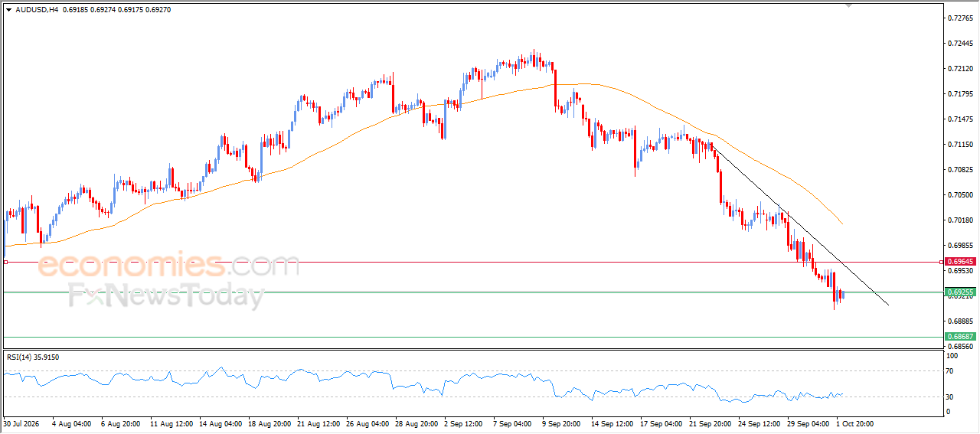The width and height of the screenshot is (980, 434).
Task: Click the 0.70500 price axis label
Action: pyautogui.click(x=960, y=194)
